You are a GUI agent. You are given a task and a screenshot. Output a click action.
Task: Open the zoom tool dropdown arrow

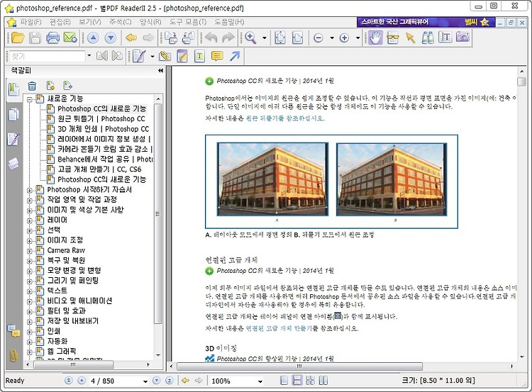coord(265,38)
